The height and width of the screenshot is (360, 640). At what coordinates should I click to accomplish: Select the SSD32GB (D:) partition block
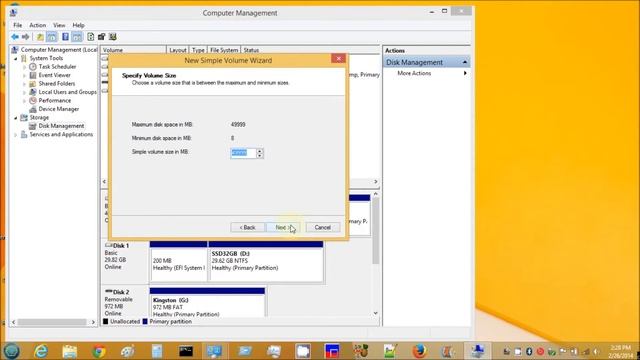266,261
